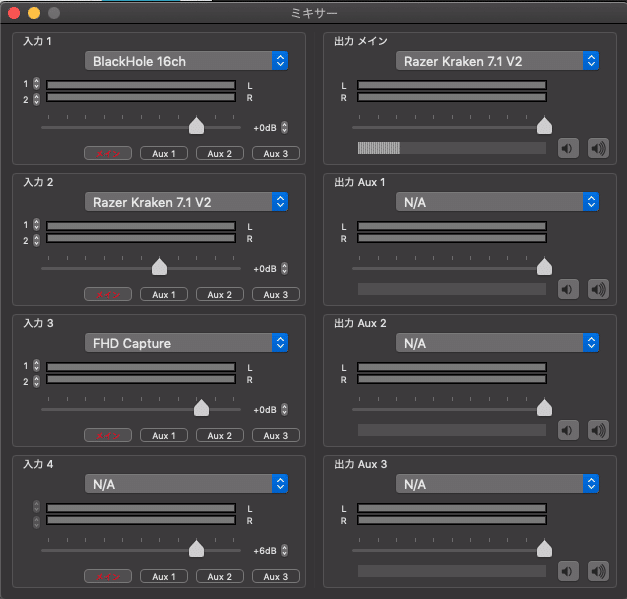
Task: Click the 入力 3 gain slider thumb
Action: [x=201, y=407]
